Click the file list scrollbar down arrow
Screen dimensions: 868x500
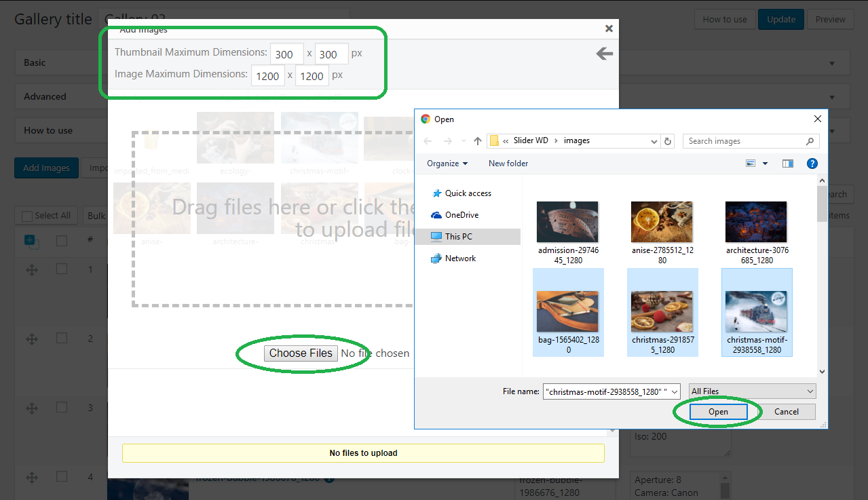[822, 371]
